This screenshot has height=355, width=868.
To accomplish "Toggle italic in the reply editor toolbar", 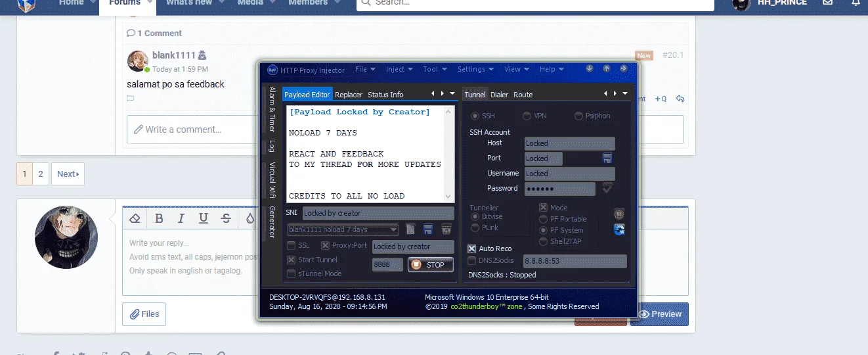I will click(x=181, y=218).
